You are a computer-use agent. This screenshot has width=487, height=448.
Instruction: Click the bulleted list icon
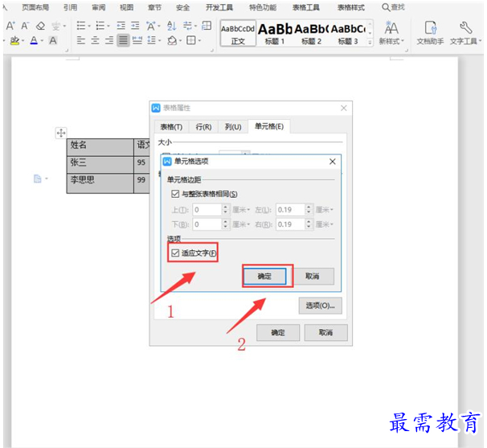pyautogui.click(x=81, y=26)
